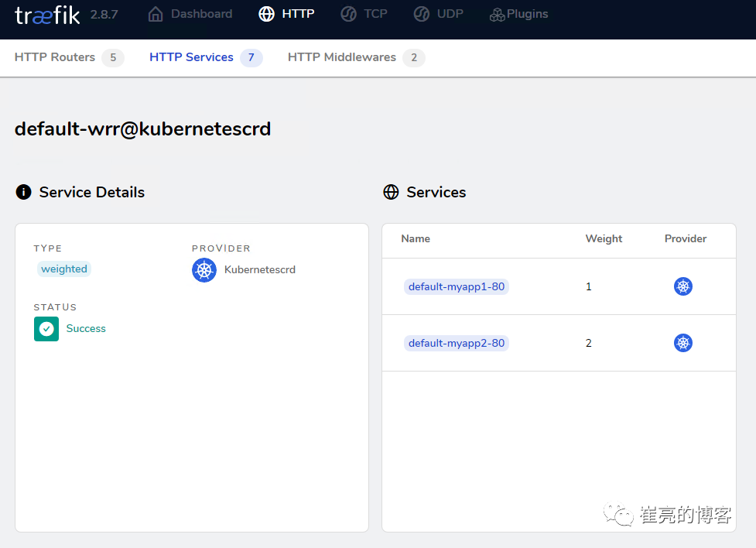Click the Name column header
Viewport: 756px width, 548px height.
[416, 239]
